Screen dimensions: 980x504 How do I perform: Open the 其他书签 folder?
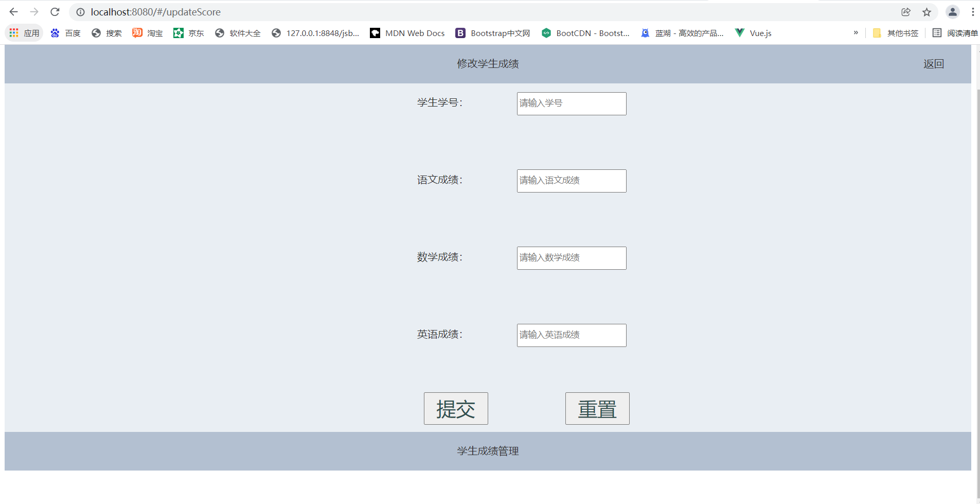pos(896,33)
